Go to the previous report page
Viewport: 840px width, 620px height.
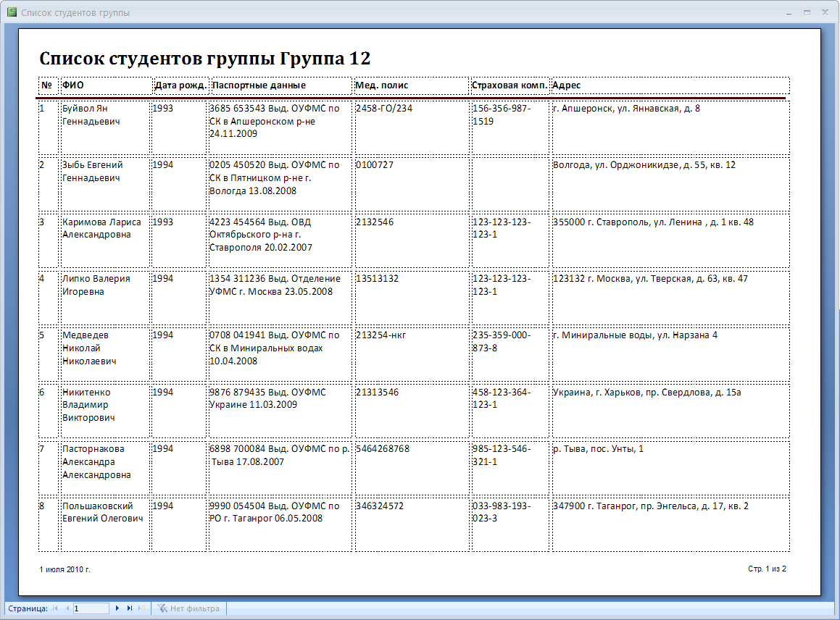(x=67, y=608)
